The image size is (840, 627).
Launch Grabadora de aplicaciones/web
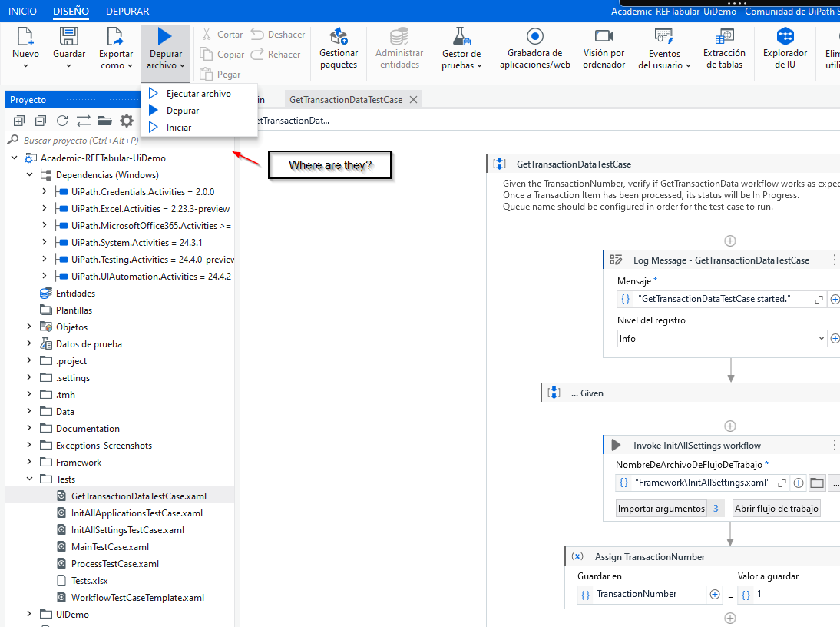pos(534,48)
